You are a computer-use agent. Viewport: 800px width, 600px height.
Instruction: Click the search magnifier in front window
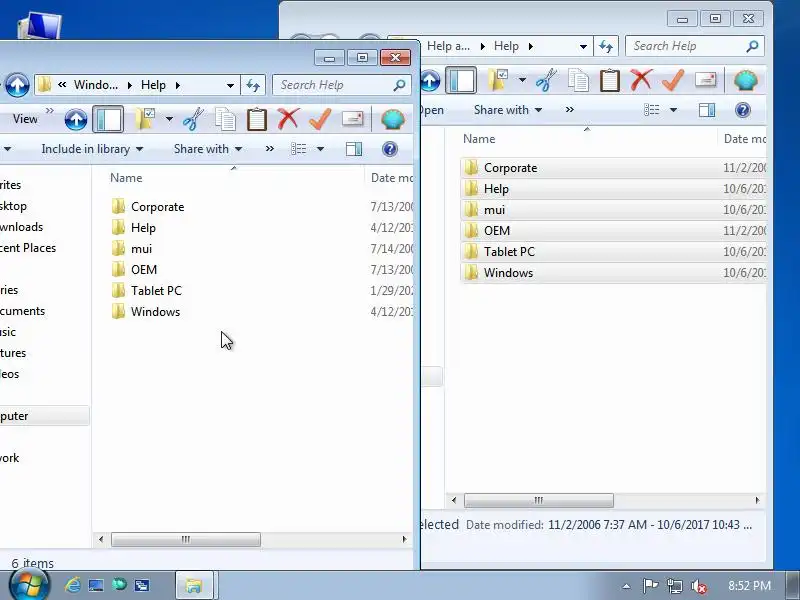pos(399,85)
